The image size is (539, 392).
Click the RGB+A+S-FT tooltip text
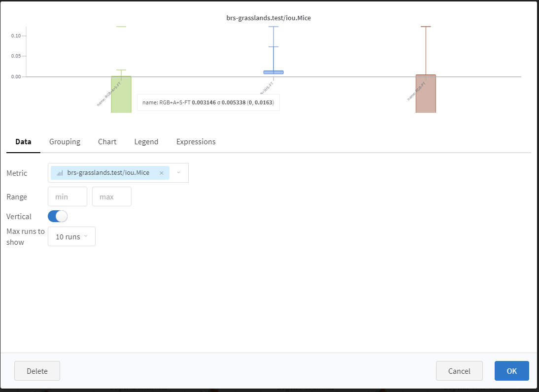[x=208, y=102]
